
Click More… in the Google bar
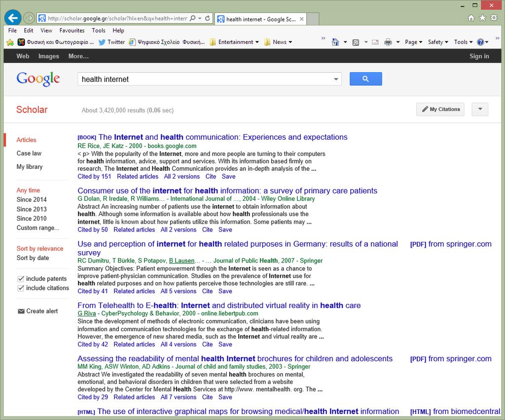(78, 56)
